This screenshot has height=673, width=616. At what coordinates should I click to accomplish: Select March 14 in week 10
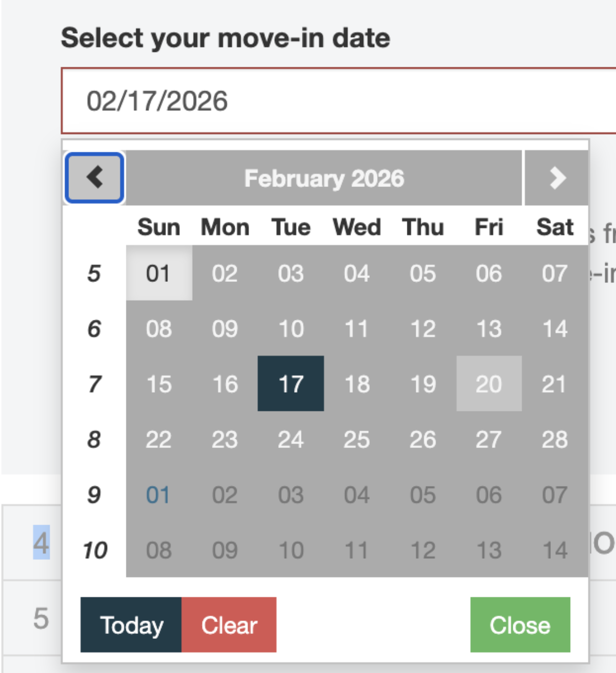click(555, 550)
